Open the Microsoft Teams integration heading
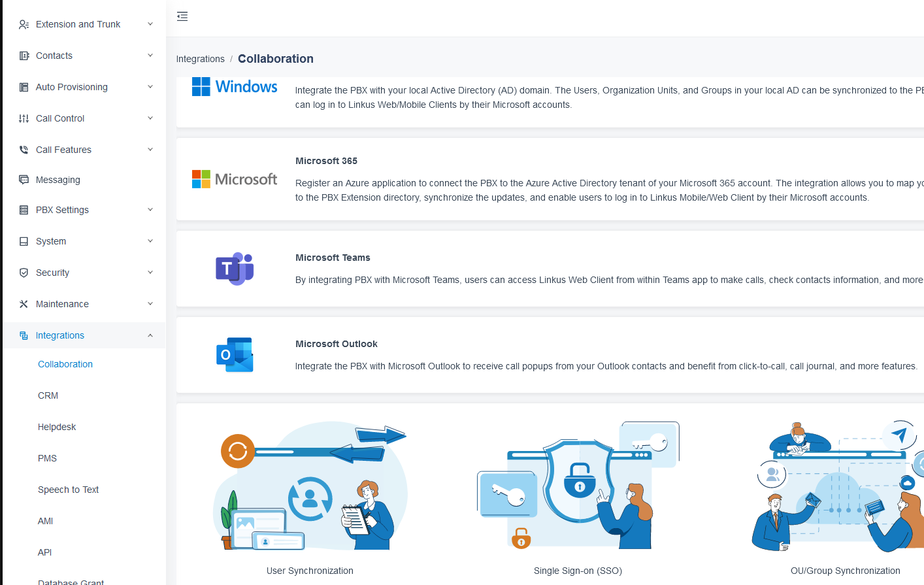924x585 pixels. coord(333,258)
